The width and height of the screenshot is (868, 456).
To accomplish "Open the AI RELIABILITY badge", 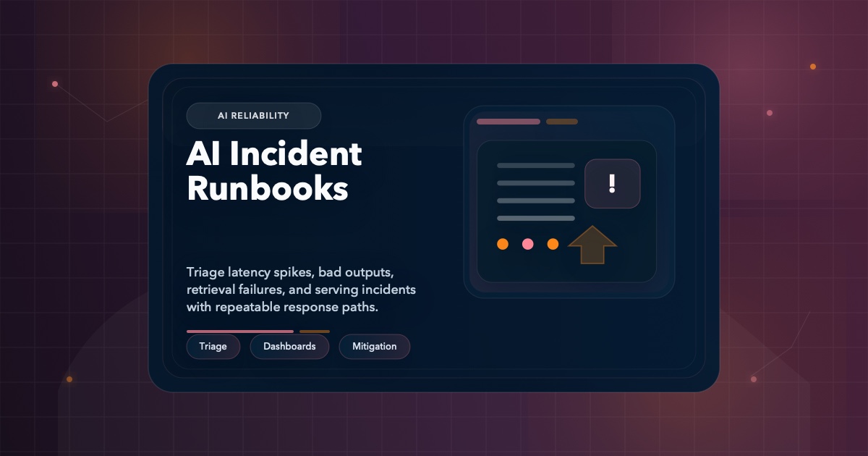I will (254, 115).
